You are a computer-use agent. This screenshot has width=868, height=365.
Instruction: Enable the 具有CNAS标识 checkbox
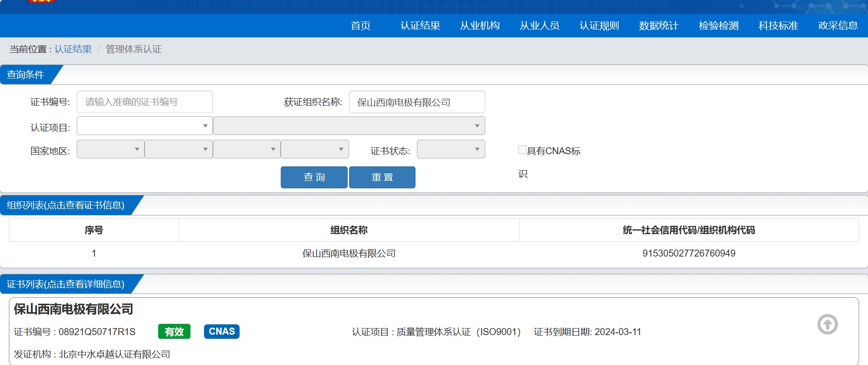click(x=522, y=150)
